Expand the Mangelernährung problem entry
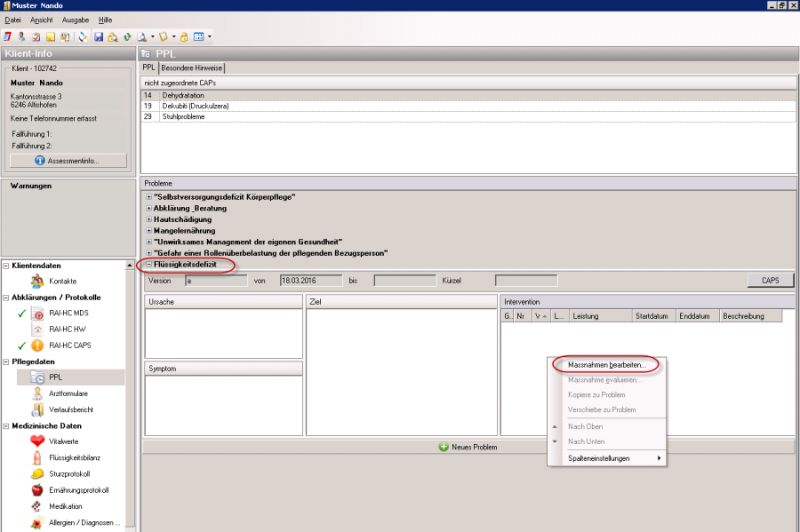The width and height of the screenshot is (800, 532). [148, 230]
